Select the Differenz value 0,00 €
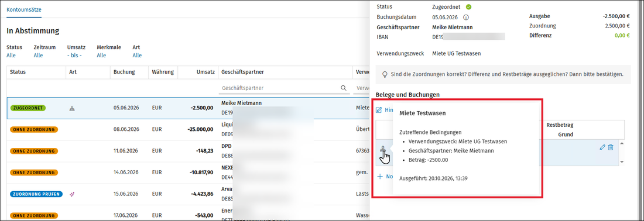 tap(622, 36)
